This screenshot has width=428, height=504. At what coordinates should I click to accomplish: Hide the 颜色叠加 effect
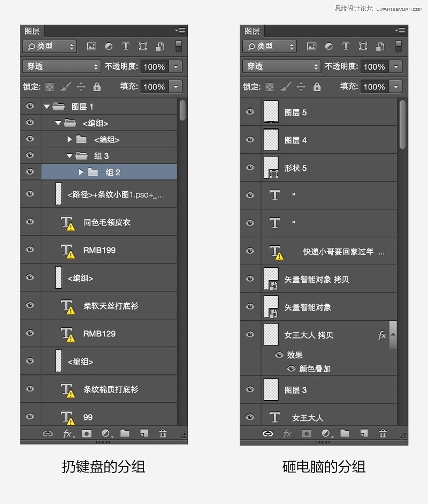pos(292,368)
